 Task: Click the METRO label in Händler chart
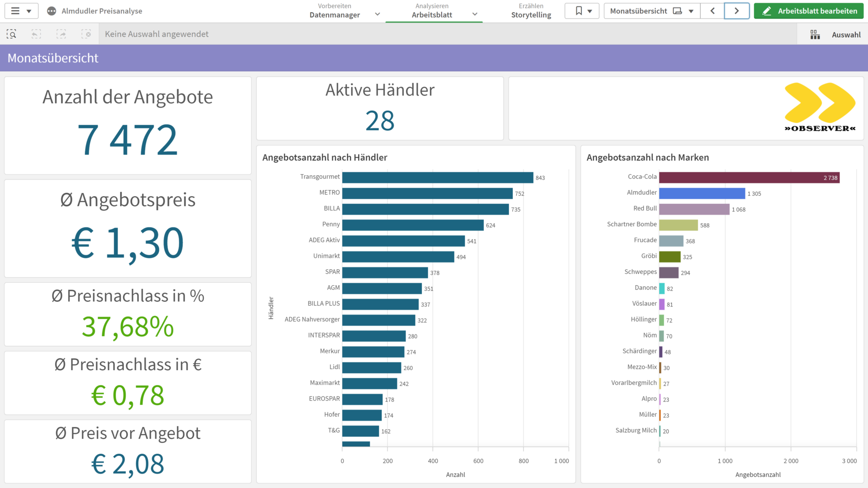tap(329, 192)
